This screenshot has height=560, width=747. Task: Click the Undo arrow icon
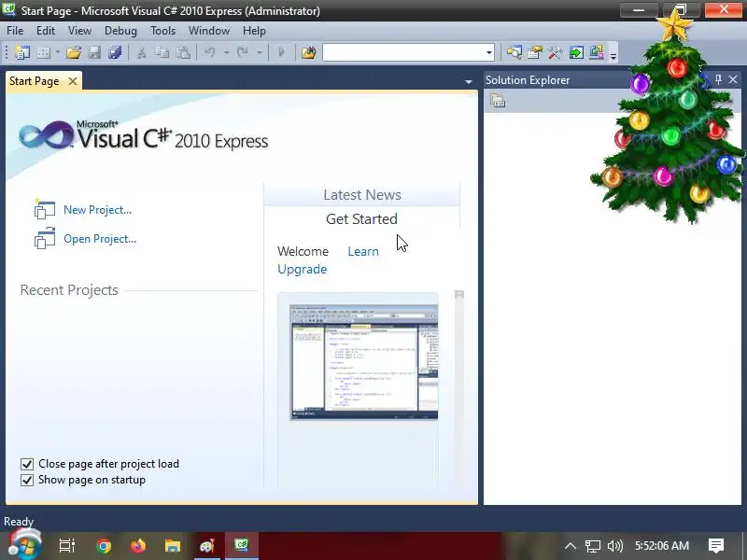(209, 52)
